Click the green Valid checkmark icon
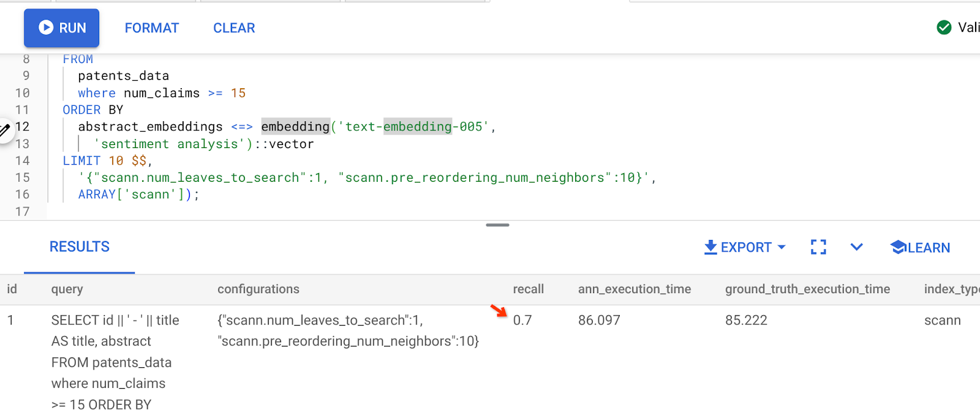Screen dimensions: 980x418 [944, 28]
